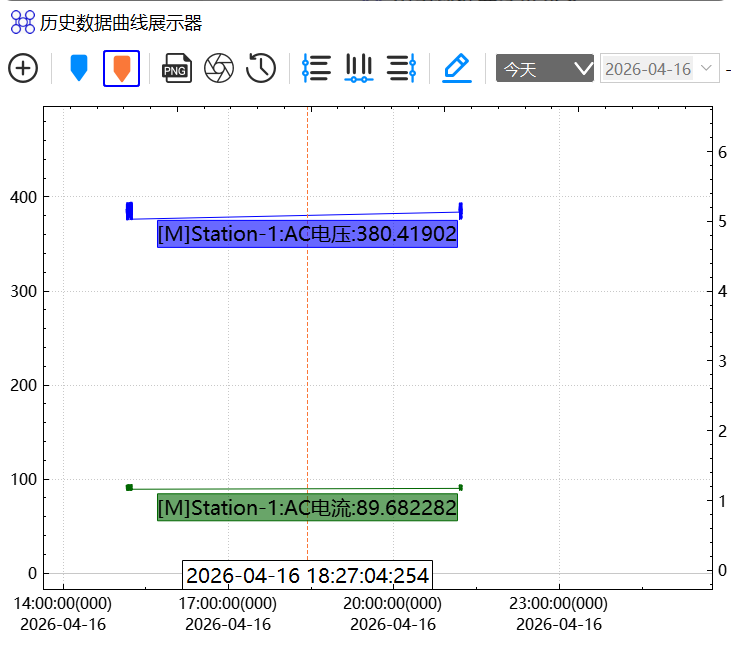Toggle the orange marker tool
731x645 pixels.
[121, 68]
